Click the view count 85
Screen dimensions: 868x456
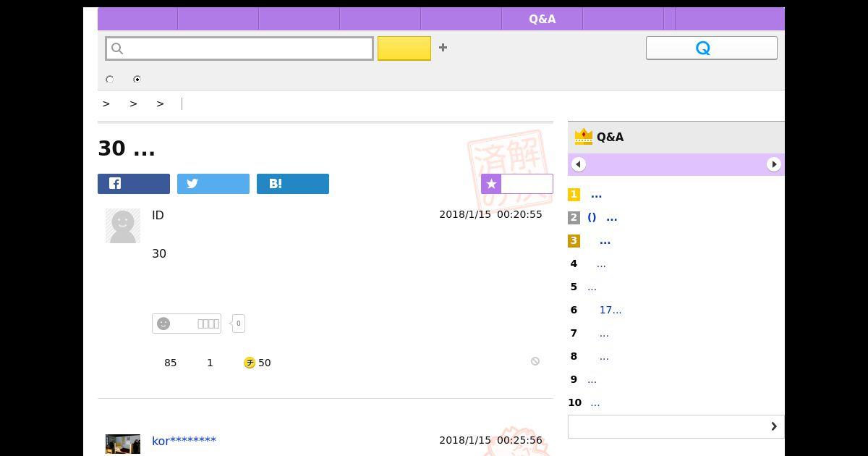pos(170,363)
